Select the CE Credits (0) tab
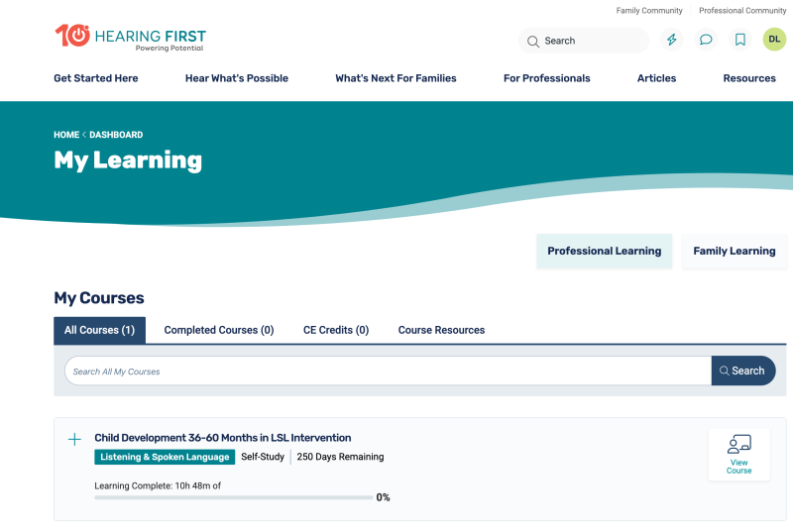Screen dimensions: 793x532 336,330
